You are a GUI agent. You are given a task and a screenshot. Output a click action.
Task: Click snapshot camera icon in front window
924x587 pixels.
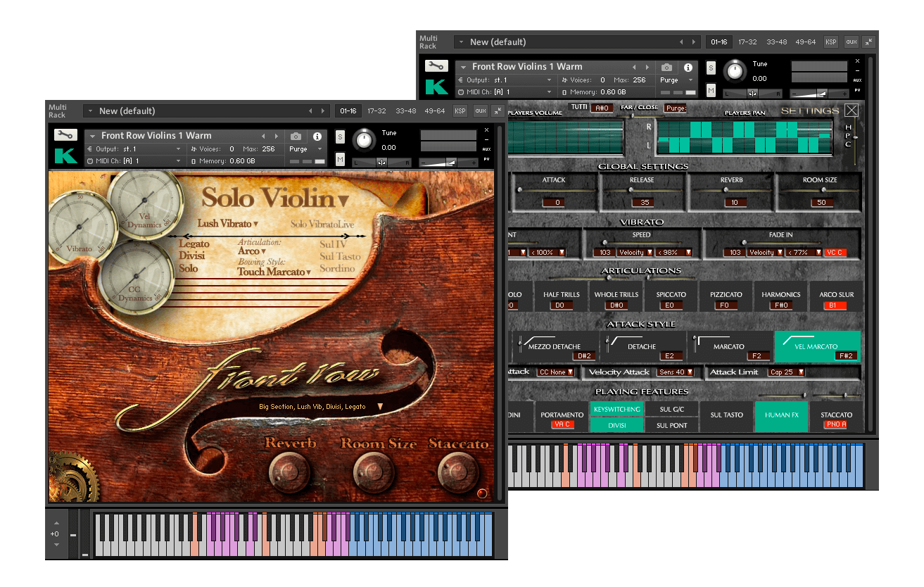(296, 136)
